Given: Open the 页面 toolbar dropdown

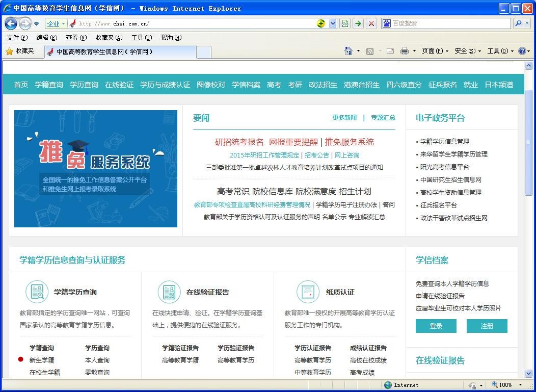Looking at the screenshot, I should (x=435, y=51).
